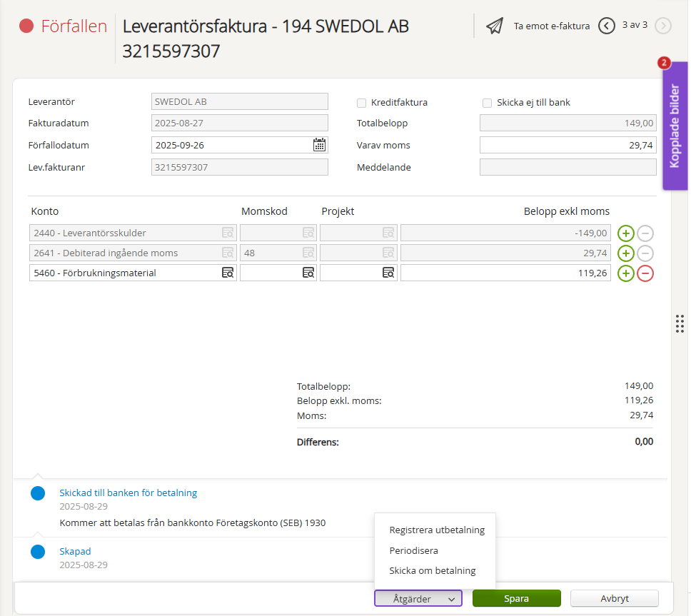Open Momskod lookup on Förbrukningsmaterial row

click(308, 273)
